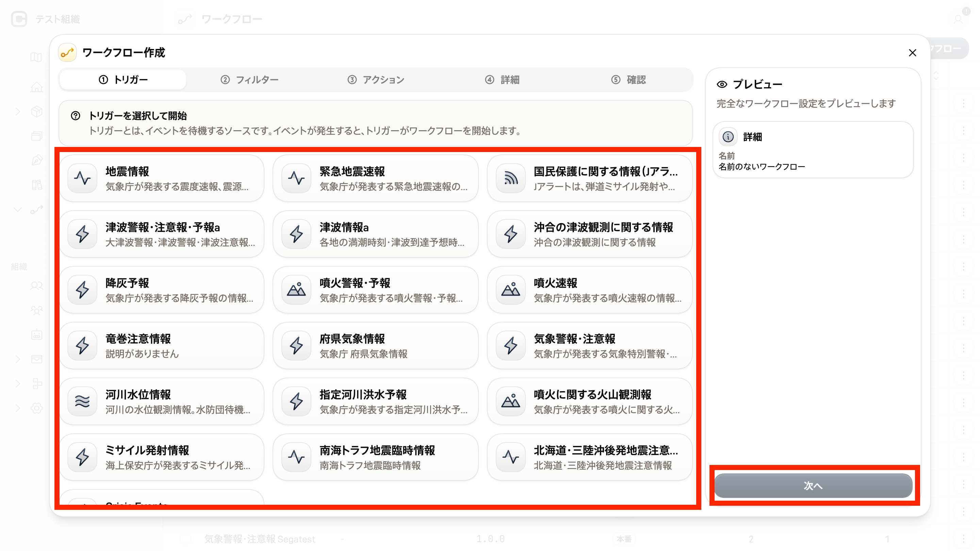Click the 津波警報･注意報･予報a lightning icon
Image resolution: width=980 pixels, height=551 pixels.
coord(82,234)
